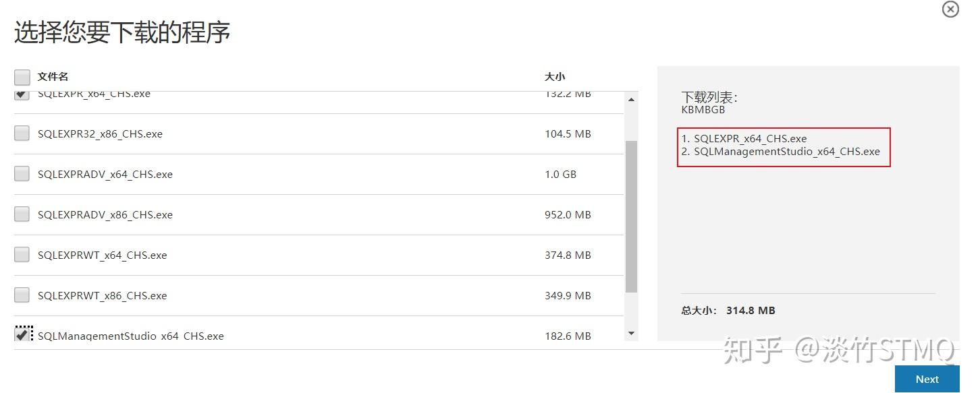Select the SQLEXPRADV_x86_CHS.exe checkbox
This screenshot has height=393, width=980.
(22, 214)
